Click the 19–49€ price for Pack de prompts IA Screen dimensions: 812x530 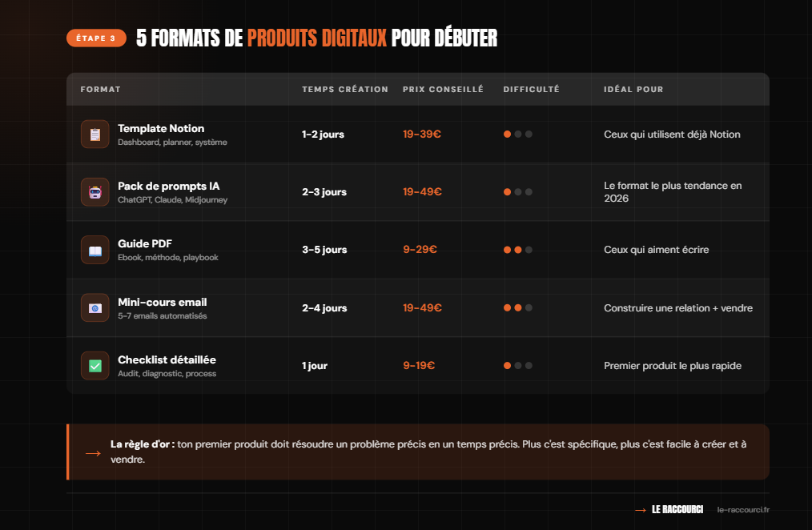[x=422, y=192]
